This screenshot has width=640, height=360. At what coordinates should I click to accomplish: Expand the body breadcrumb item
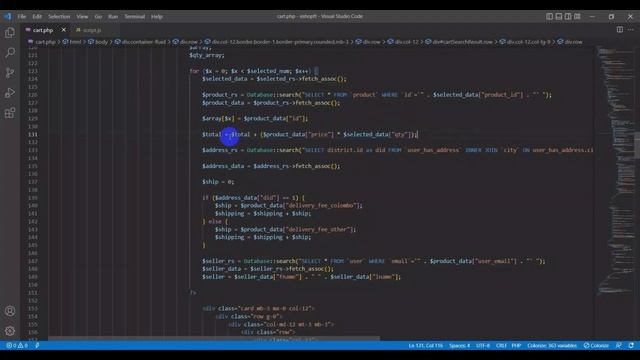(x=98, y=42)
